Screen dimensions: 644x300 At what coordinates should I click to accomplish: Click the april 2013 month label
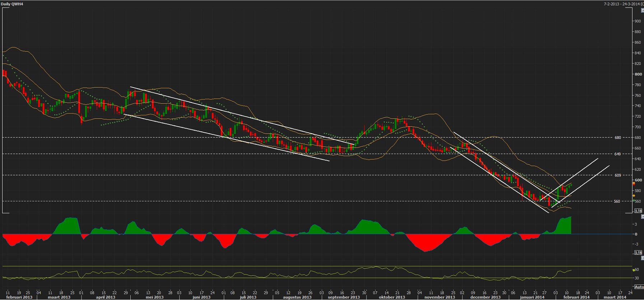tap(105, 297)
